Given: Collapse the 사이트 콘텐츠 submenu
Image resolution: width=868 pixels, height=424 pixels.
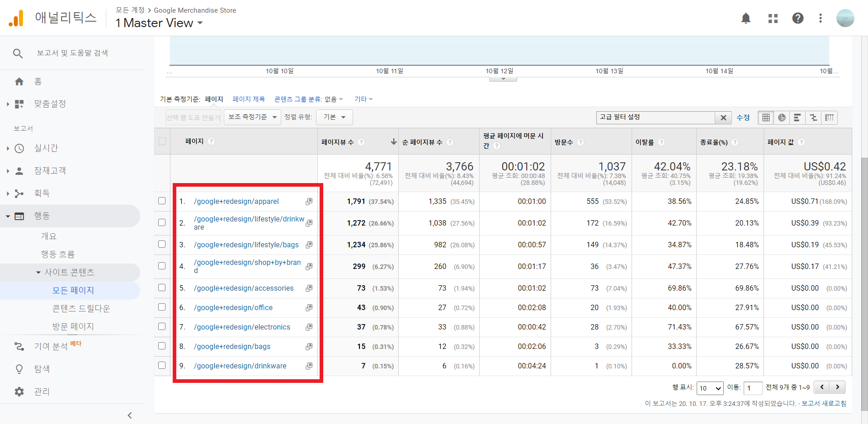Looking at the screenshot, I should [x=38, y=273].
